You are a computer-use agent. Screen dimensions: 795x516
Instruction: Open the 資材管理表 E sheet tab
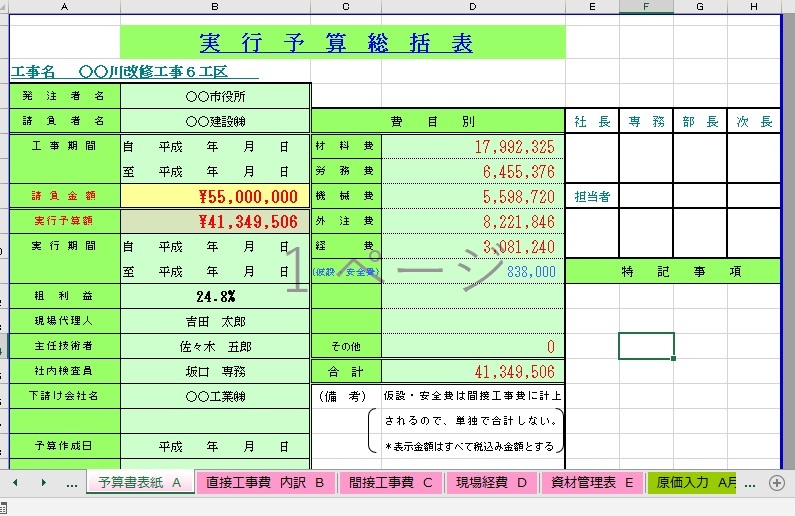pyautogui.click(x=592, y=483)
